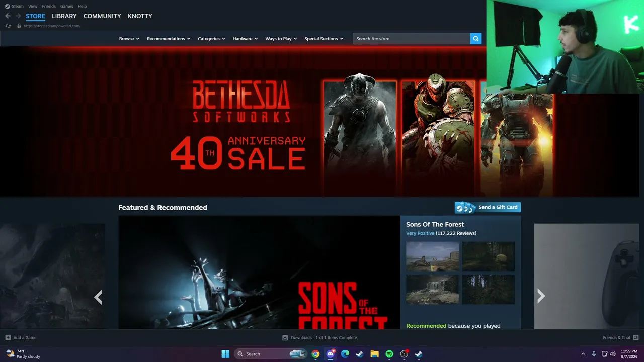View the beach screenshot thumbnail of Sons Of The Forest
The image size is (644, 362).
point(433,256)
